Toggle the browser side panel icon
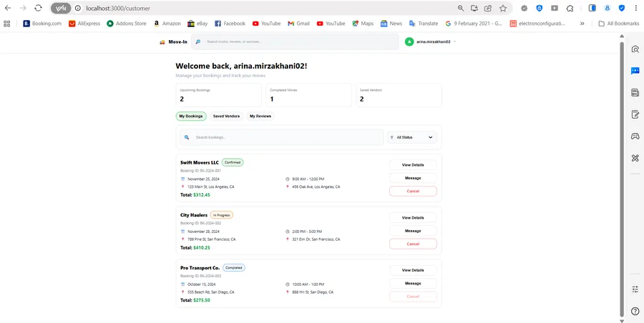 click(592, 8)
